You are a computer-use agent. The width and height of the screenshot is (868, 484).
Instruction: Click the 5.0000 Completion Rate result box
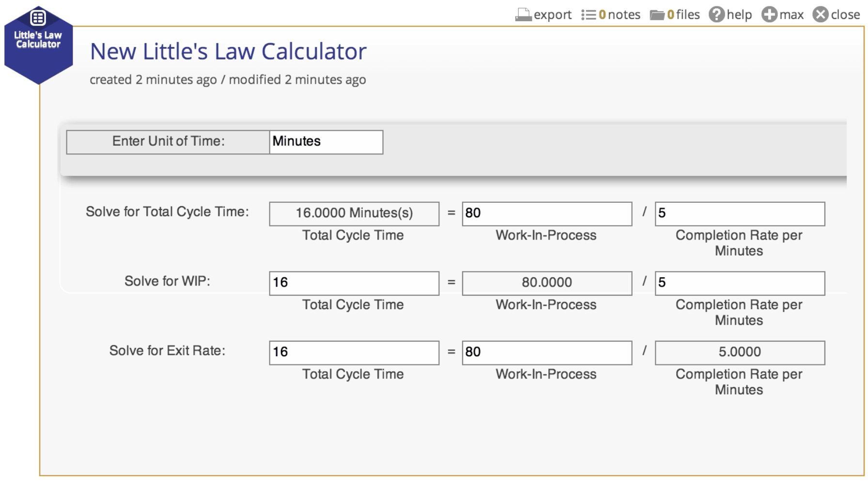tap(740, 353)
